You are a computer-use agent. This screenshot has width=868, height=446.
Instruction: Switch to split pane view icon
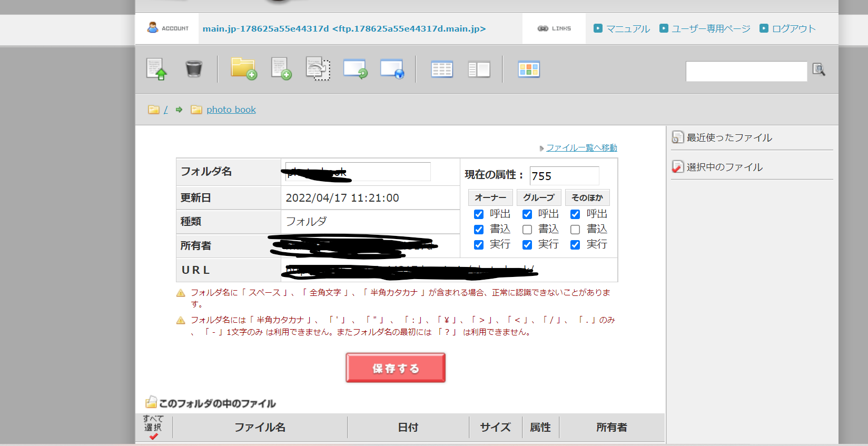click(479, 70)
